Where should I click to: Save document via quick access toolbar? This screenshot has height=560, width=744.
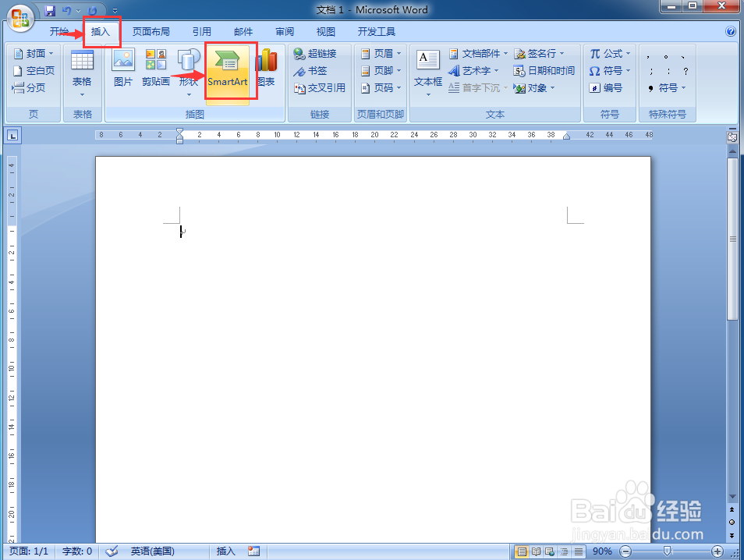coord(50,10)
